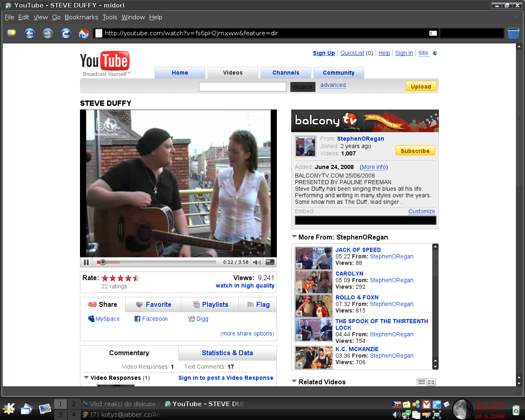The height and width of the screenshot is (420, 525).
Task: Open the taskbar trash bin icon
Action: 516,409
